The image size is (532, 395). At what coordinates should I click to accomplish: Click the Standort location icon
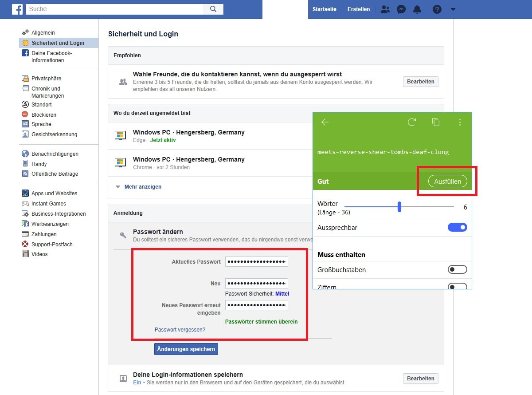tap(25, 104)
